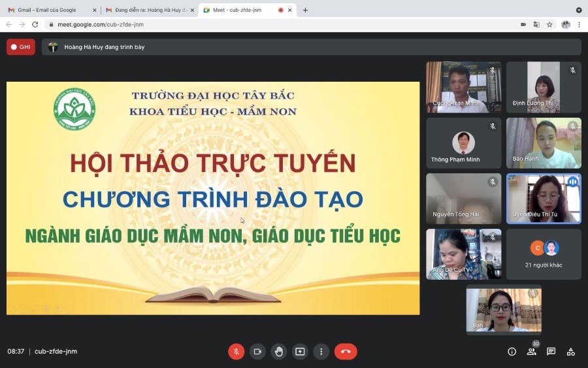
Task: Click the 08:37 clock text
Action: coord(16,352)
